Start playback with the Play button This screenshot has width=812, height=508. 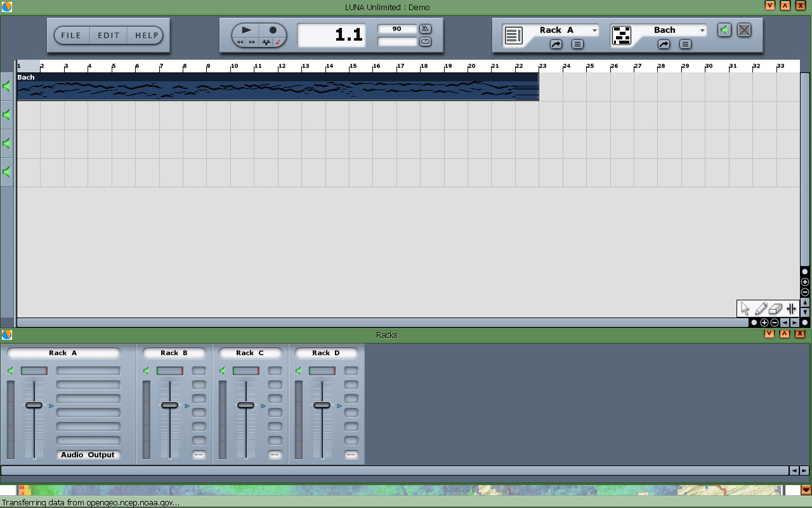247,30
